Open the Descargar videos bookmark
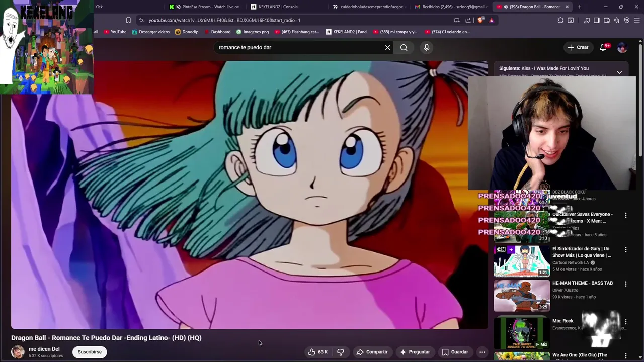This screenshot has width=644, height=362. click(x=150, y=32)
